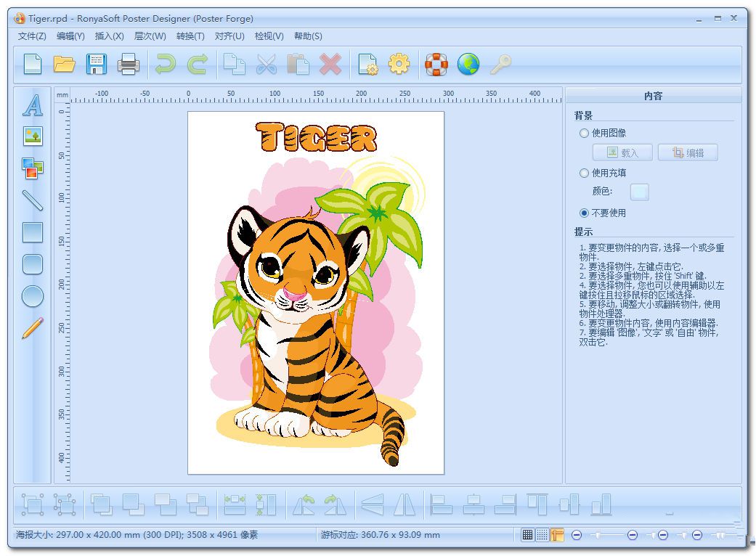Align objects to left edge

click(x=441, y=504)
